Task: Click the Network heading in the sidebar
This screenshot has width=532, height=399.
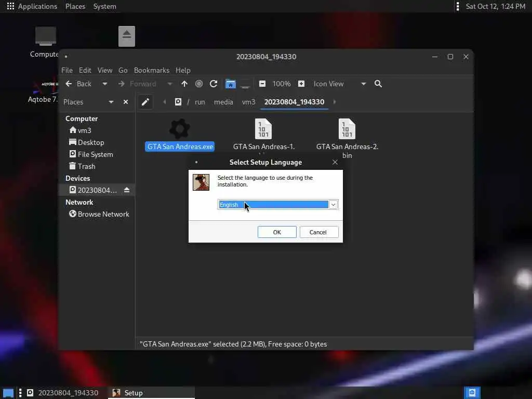Action: tap(79, 202)
